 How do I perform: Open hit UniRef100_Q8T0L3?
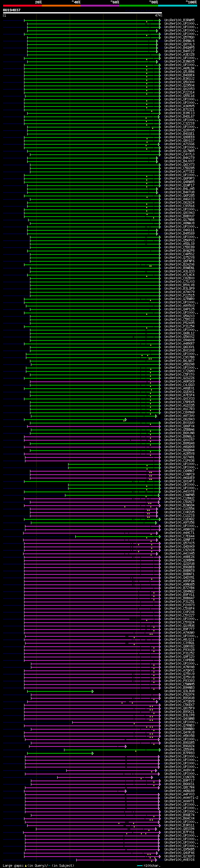179,44
